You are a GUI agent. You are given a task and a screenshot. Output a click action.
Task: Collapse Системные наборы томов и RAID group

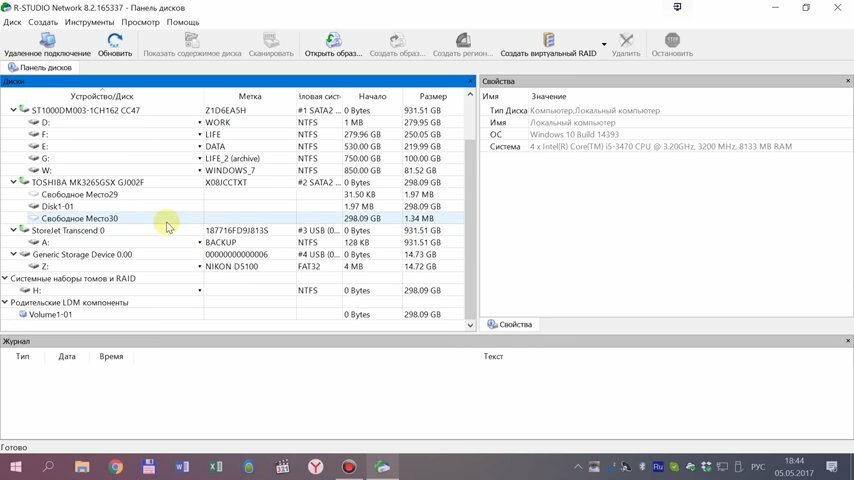coord(5,278)
